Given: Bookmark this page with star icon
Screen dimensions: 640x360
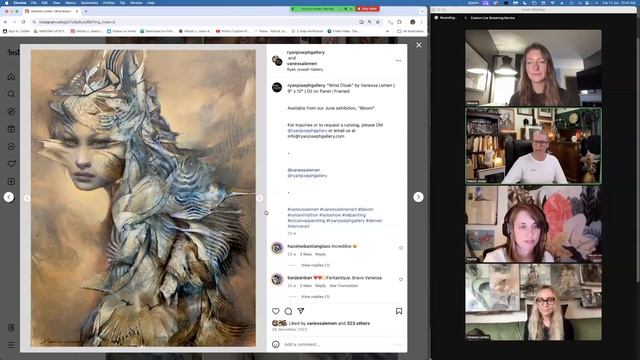Looking at the screenshot, I should tap(378, 22).
